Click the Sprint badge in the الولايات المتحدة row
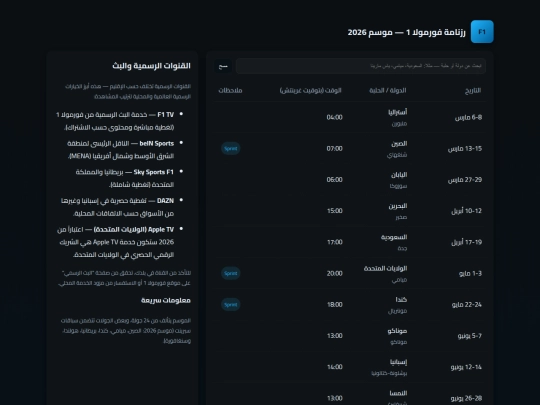The height and width of the screenshot is (405, 540). coord(230,273)
